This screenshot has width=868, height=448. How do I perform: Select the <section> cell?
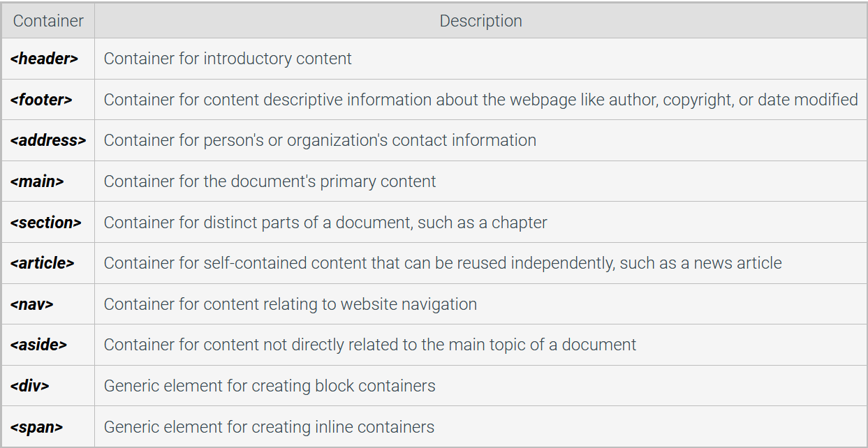tap(48, 223)
